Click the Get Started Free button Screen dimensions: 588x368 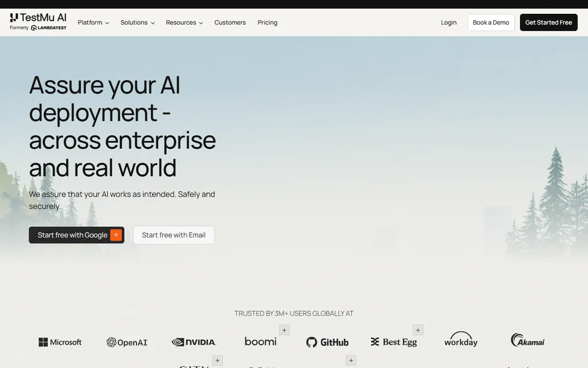(x=548, y=22)
